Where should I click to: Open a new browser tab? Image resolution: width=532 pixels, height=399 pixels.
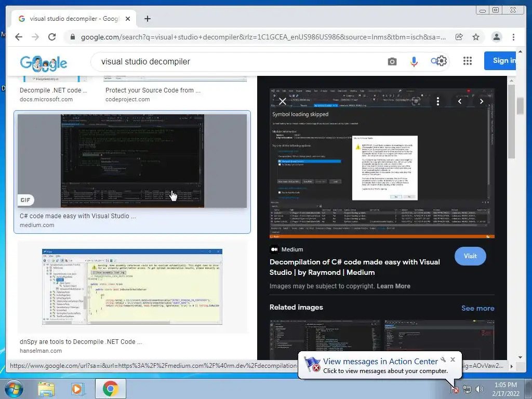click(x=147, y=19)
